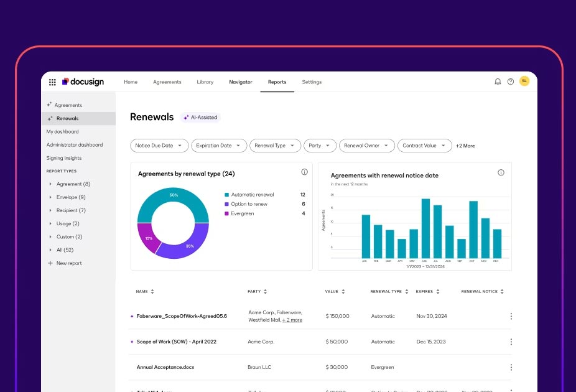
Task: Go to the Settings tab
Action: (x=312, y=82)
